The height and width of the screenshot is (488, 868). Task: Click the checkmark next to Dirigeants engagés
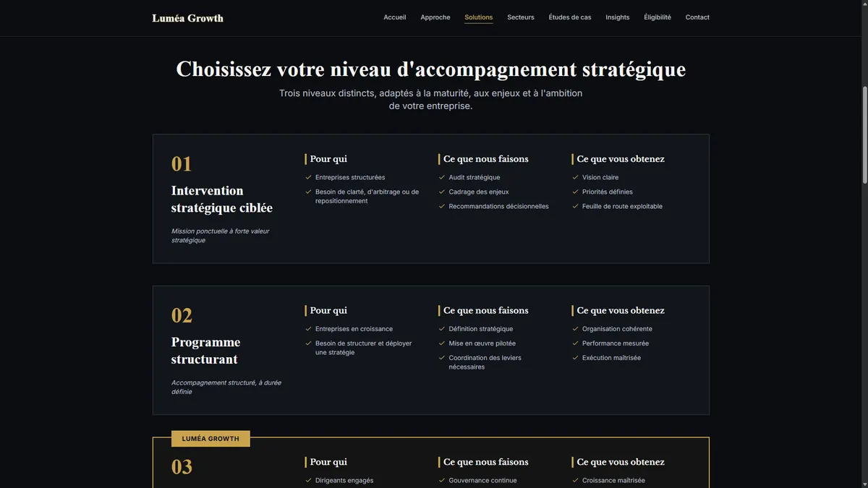pyautogui.click(x=308, y=480)
